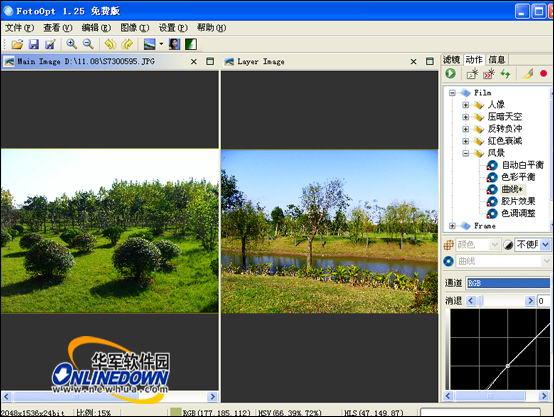Select the 胶片效果 action
The width and height of the screenshot is (554, 417).
point(518,201)
